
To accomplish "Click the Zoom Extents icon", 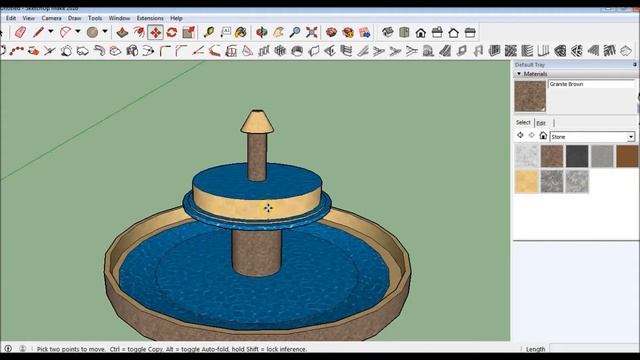I will [311, 32].
